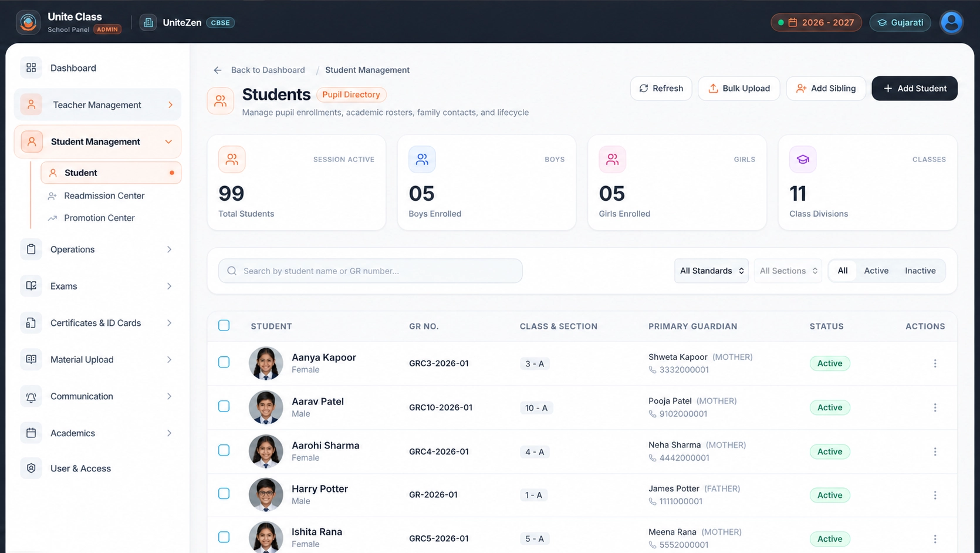Click the Communication bell icon
980x553 pixels.
coord(31,396)
